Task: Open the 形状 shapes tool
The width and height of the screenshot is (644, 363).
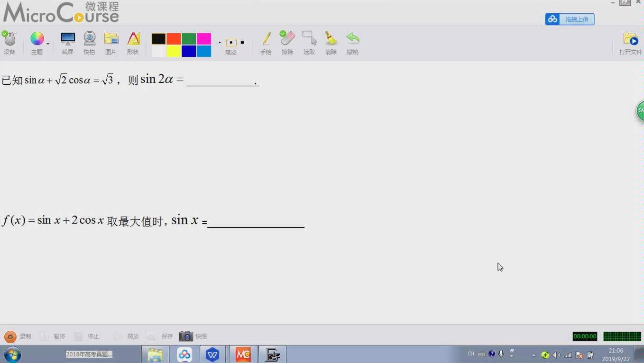Action: (x=133, y=38)
